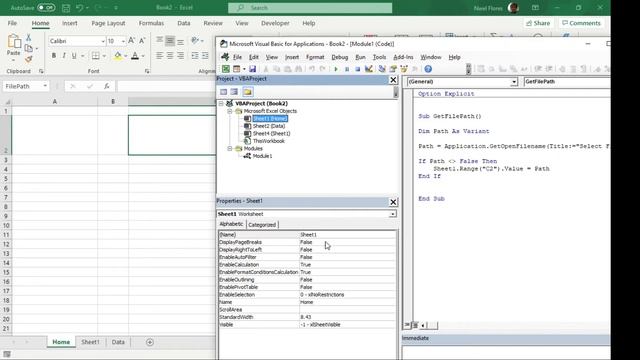Toggle Design Mode icon in VBA toolbar
This screenshot has height=360, width=640.
tap(369, 69)
